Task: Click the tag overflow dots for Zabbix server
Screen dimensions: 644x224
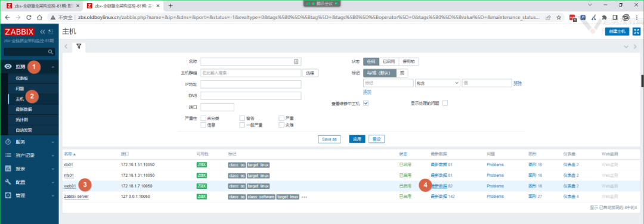Action: pos(304,197)
